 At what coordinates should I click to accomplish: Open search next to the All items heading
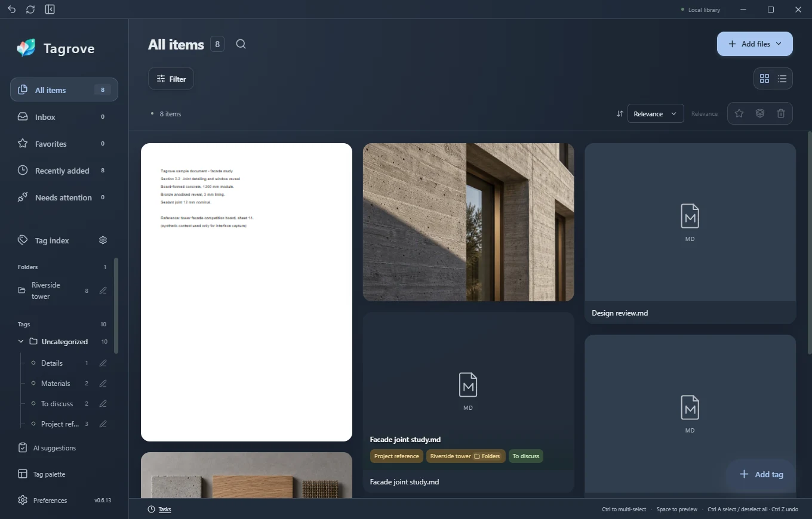pos(241,44)
